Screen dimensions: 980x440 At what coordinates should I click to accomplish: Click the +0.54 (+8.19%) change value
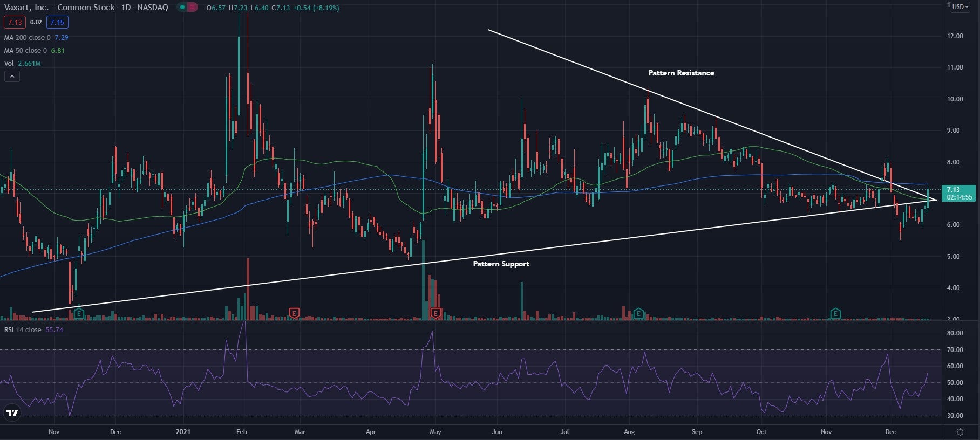pos(316,8)
